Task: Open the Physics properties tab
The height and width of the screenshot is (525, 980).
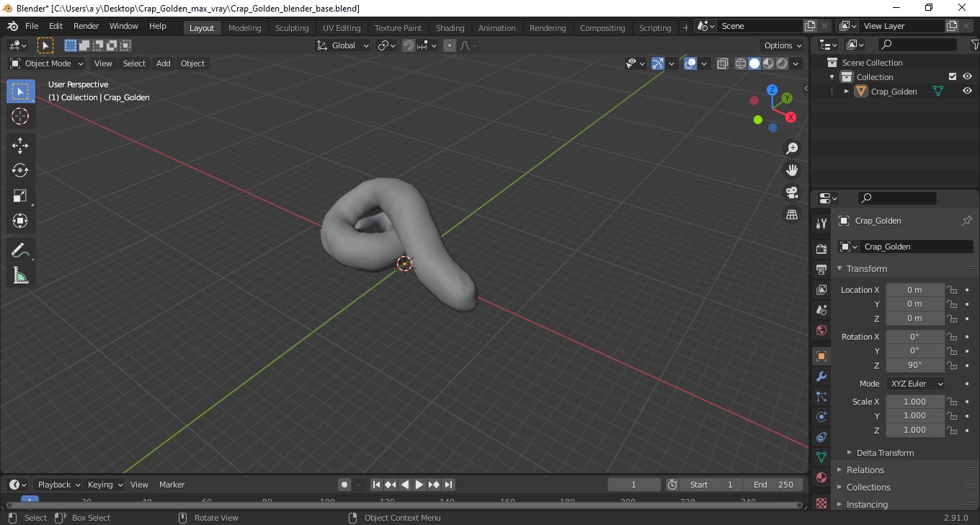Action: (x=821, y=417)
